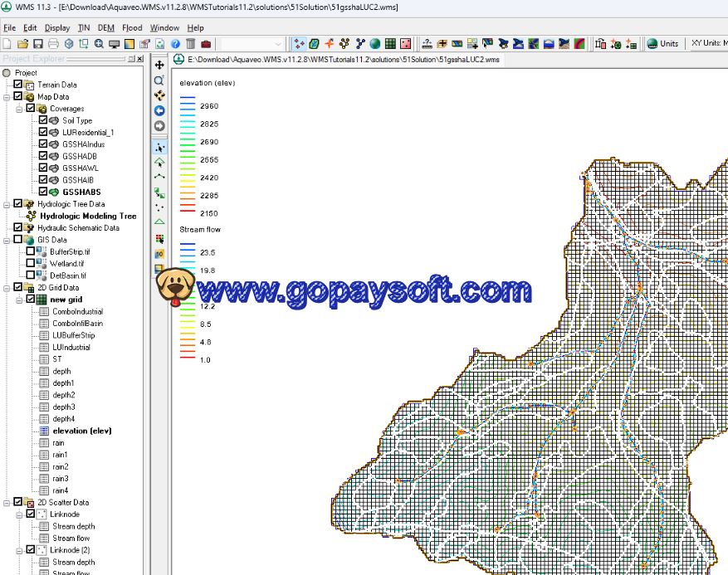Click the Print toolbar icon
This screenshot has height=575, width=728.
click(53, 43)
